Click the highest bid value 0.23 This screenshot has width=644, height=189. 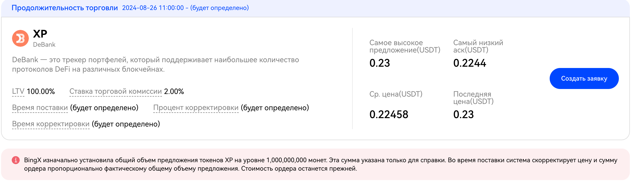coord(380,63)
